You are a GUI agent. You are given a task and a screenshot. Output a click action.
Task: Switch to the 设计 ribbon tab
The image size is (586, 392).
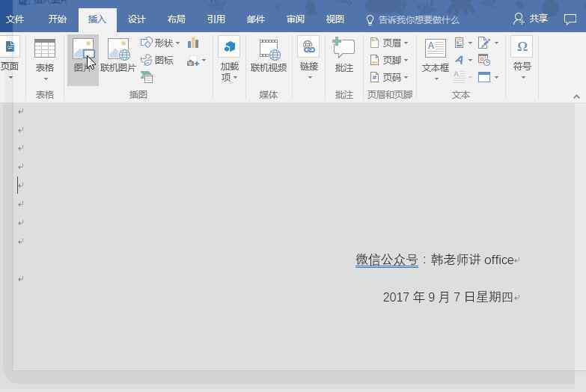137,19
